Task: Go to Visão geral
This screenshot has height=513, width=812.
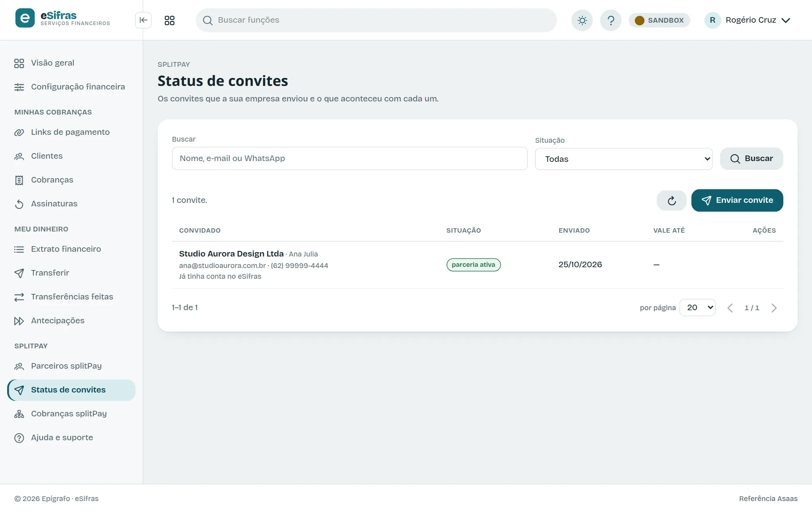Action: pyautogui.click(x=71, y=63)
